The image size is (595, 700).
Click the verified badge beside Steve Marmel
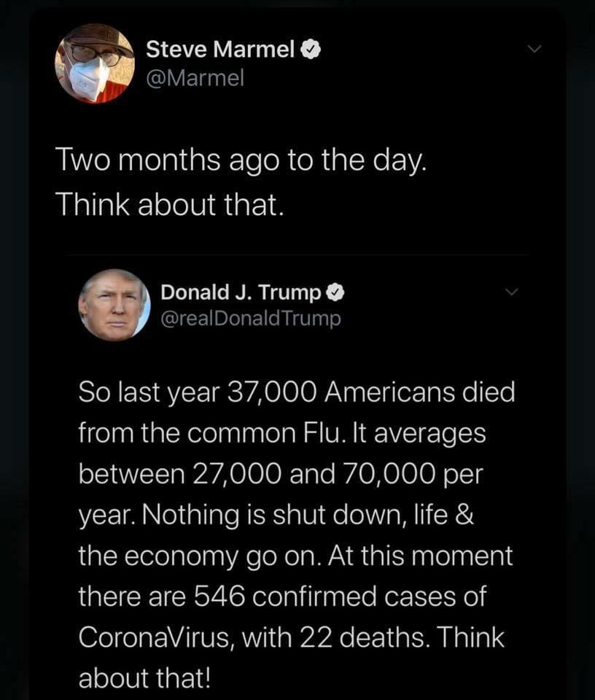pyautogui.click(x=311, y=50)
